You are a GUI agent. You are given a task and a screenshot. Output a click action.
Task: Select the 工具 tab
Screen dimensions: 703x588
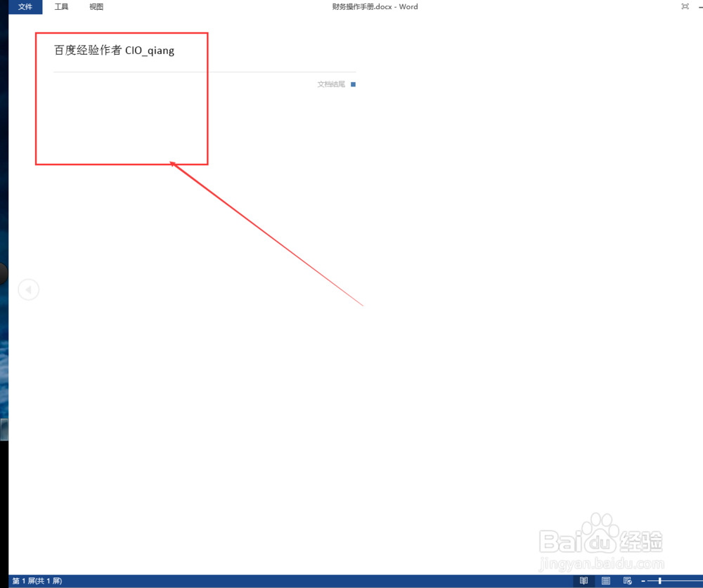pos(61,7)
